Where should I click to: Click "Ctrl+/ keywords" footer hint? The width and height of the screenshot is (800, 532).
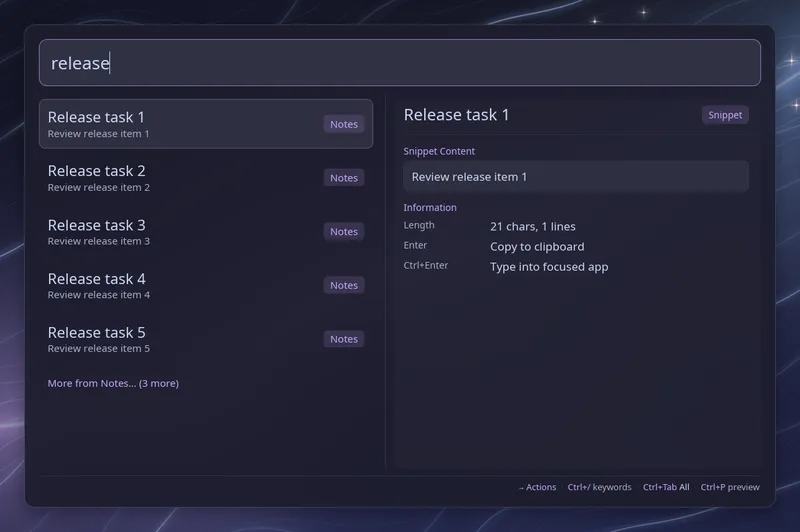tap(599, 487)
